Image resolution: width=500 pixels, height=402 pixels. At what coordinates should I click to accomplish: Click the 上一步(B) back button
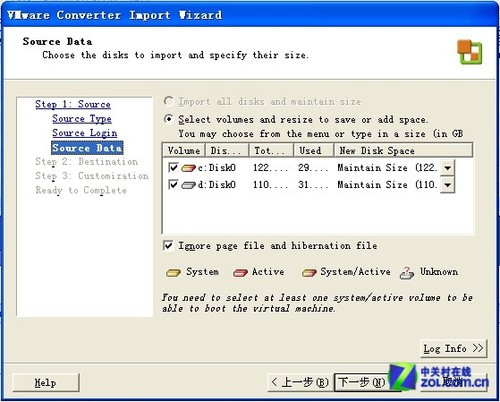[x=300, y=382]
